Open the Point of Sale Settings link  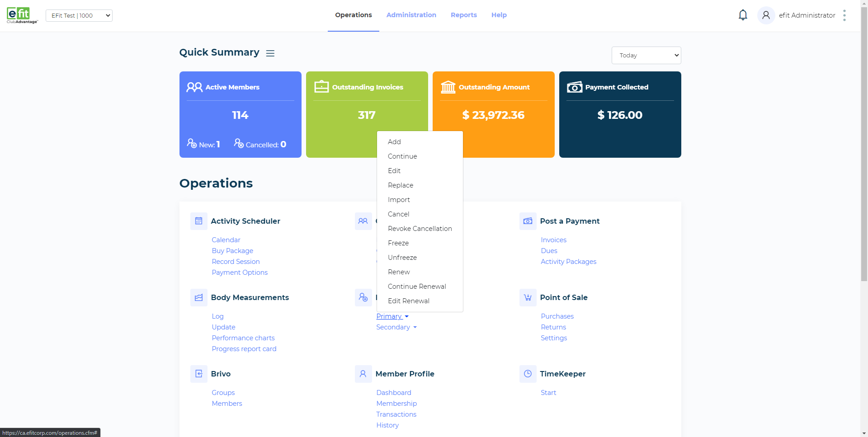(x=554, y=338)
